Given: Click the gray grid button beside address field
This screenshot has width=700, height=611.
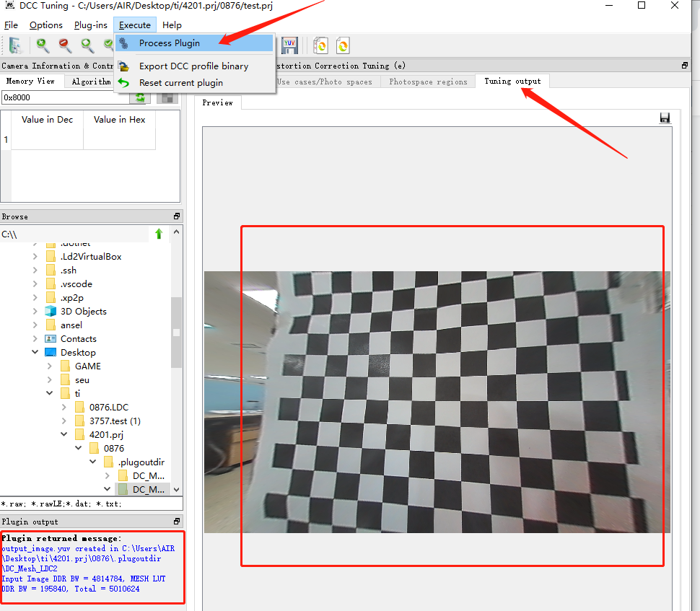Looking at the screenshot, I should click(167, 97).
